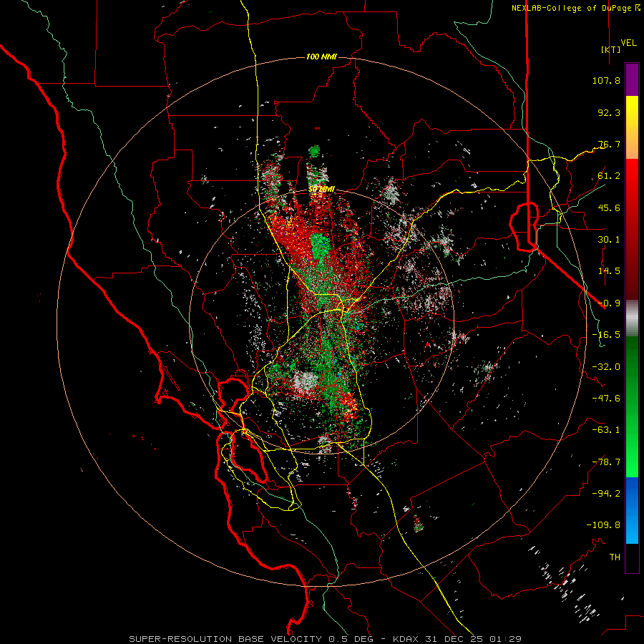
Task: Click the -63.1 velocity scale value
Action: 606,430
